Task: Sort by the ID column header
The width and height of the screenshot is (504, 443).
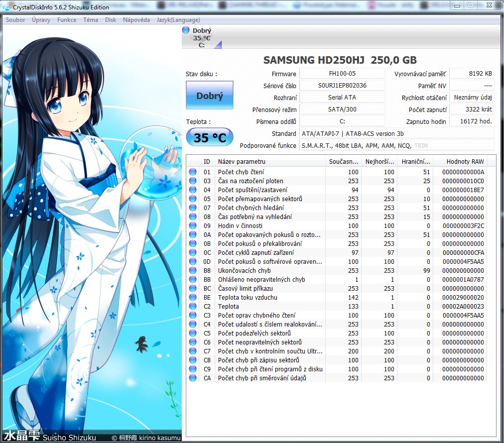Action: point(207,162)
